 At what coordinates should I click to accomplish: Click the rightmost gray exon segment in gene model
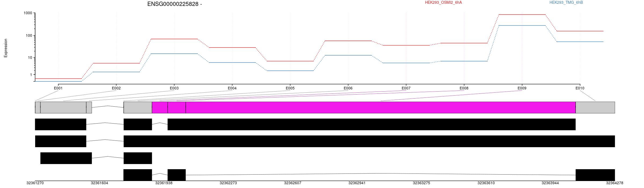pos(595,107)
